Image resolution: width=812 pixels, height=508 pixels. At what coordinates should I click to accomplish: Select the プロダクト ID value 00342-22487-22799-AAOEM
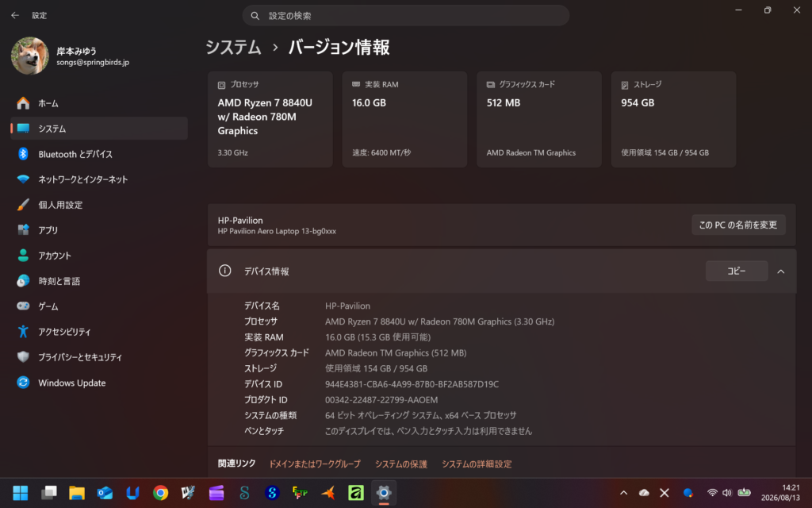381,400
